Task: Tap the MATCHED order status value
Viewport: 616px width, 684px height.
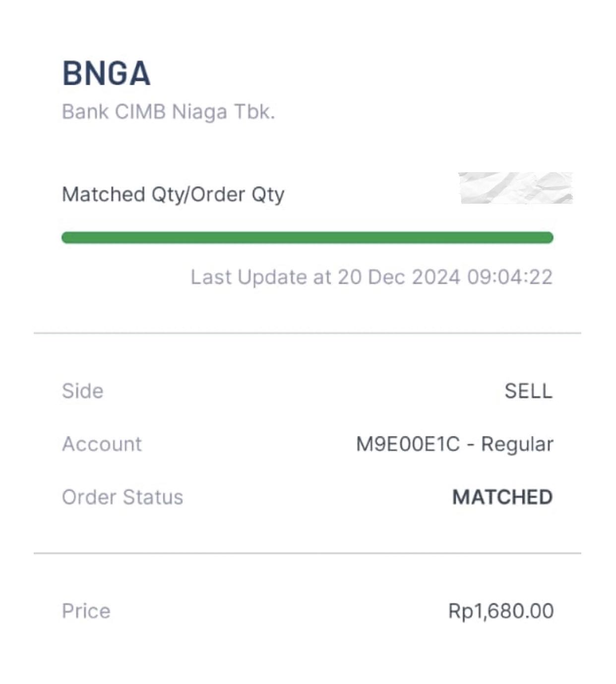Action: tap(502, 497)
